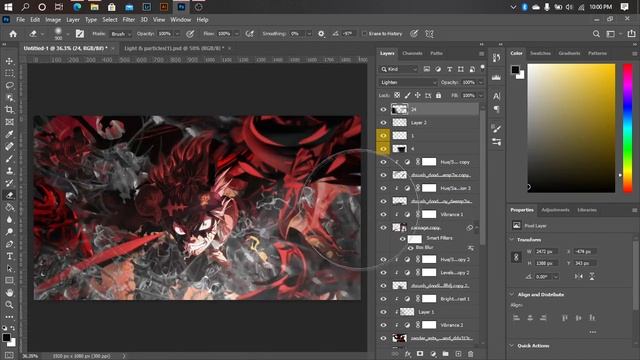Screen dimensions: 640x360
Task: Select the Eyedropper tool
Action: [9, 134]
